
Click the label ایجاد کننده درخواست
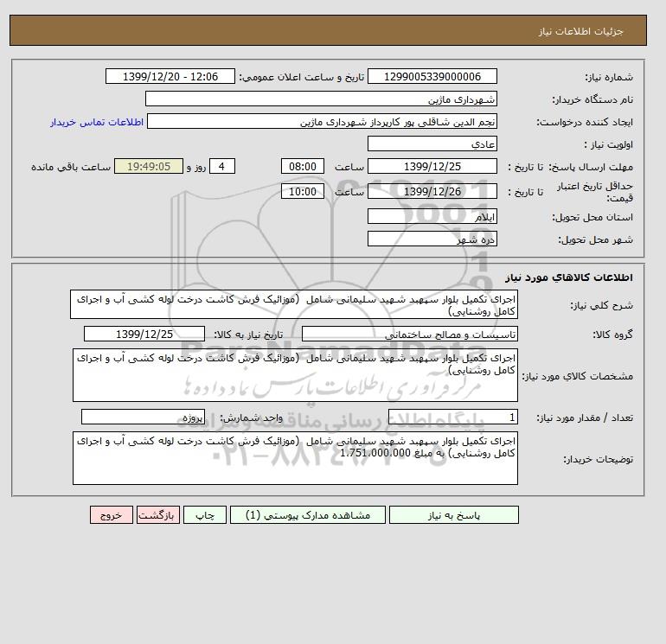point(585,122)
